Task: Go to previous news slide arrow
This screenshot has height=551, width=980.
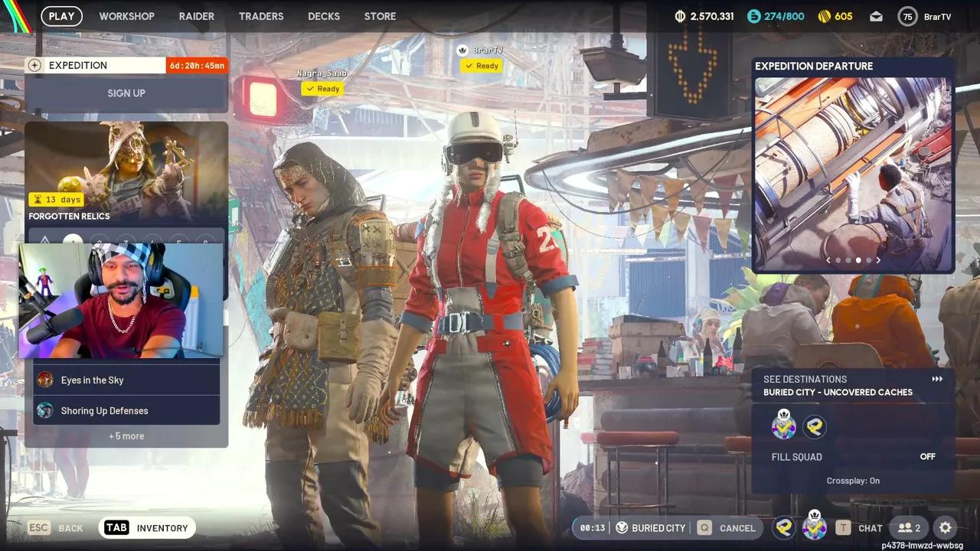Action: click(828, 260)
